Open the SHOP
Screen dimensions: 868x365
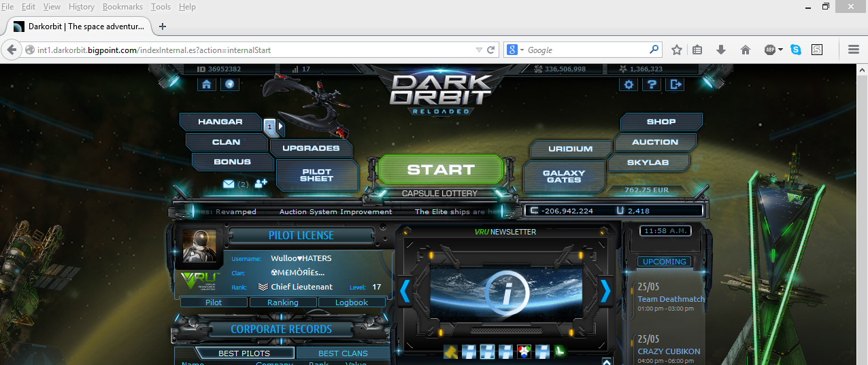click(661, 122)
